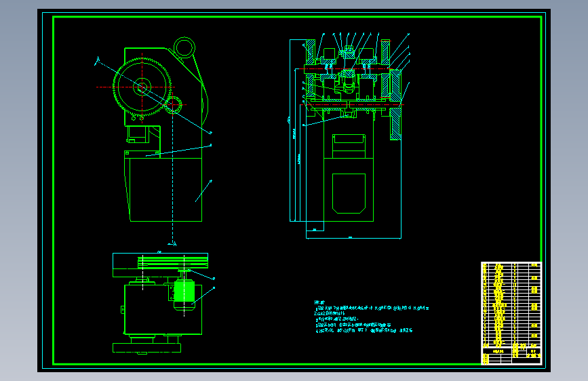Click the hatched flywheel on right of section view
The width and height of the screenshot is (588, 381).
click(395, 104)
